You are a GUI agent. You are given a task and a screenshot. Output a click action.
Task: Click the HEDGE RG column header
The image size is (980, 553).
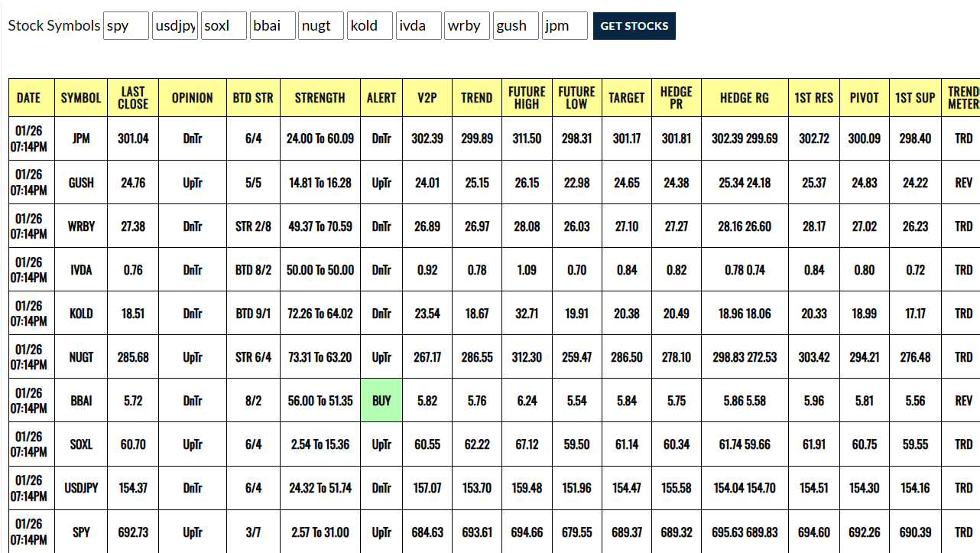[745, 98]
